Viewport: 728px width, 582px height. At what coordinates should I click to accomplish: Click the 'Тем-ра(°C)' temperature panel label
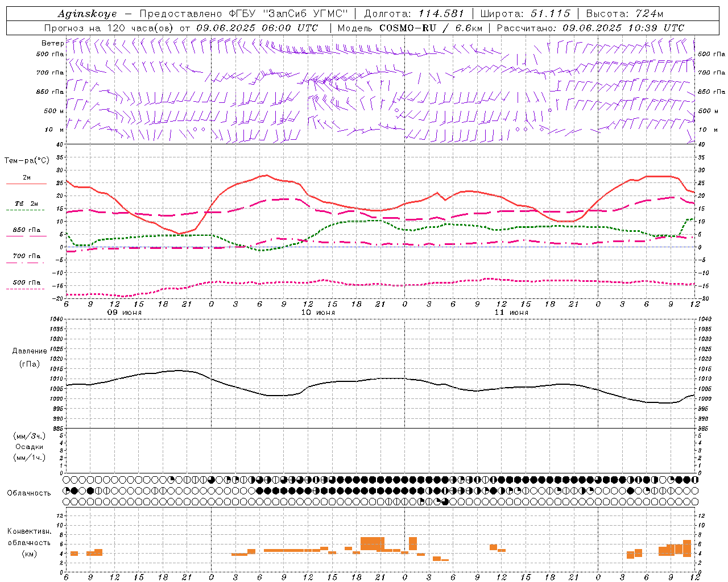pos(27,161)
